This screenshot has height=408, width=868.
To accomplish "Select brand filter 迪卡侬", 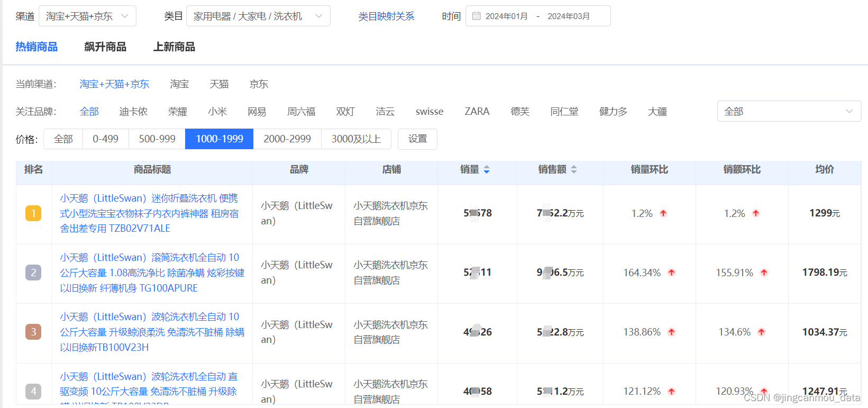I will tap(133, 112).
